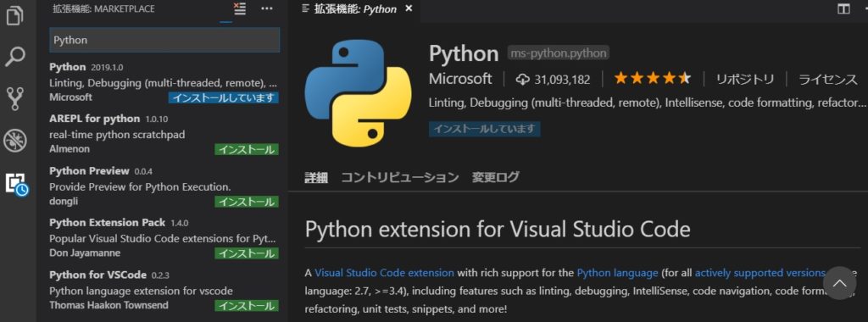Click the Microsoft publisher name in header

(460, 79)
